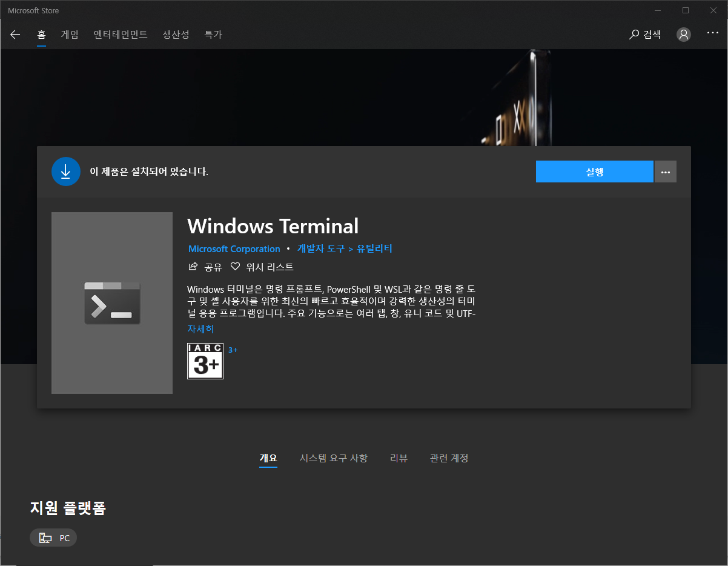Open the 개발자 도구 > 유틸리티 category link
This screenshot has width=728, height=566.
pyautogui.click(x=345, y=248)
